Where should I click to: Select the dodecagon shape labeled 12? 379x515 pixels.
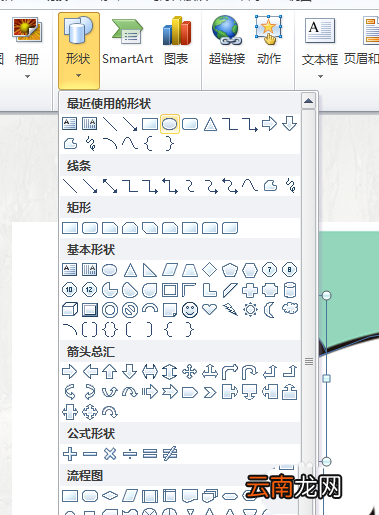tap(89, 290)
